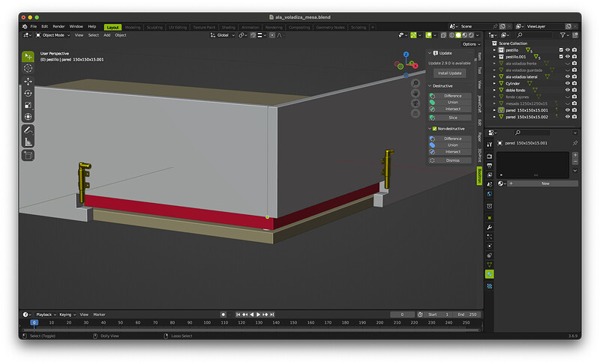Open the View Layer properties tab icon
The image size is (600, 364).
(490, 175)
